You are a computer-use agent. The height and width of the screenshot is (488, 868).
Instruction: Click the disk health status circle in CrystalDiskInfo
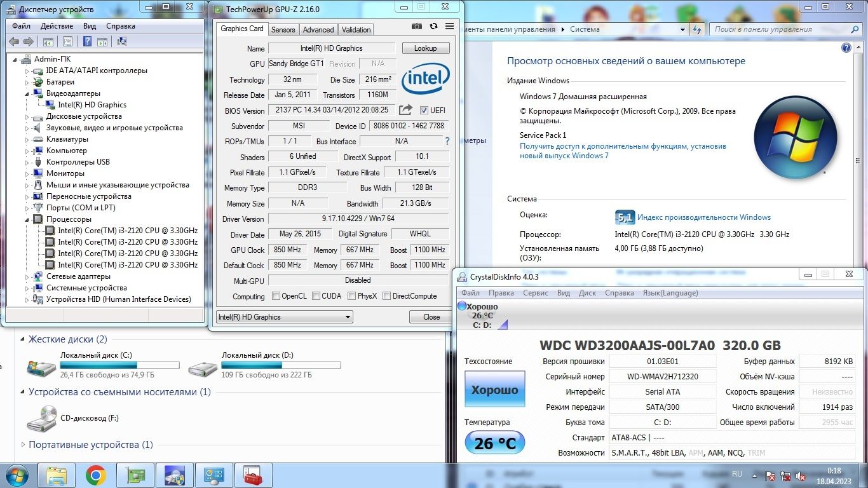click(x=462, y=306)
